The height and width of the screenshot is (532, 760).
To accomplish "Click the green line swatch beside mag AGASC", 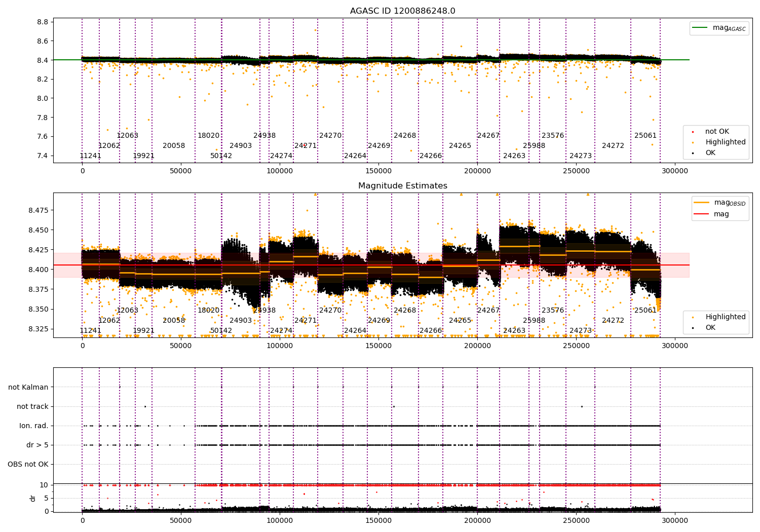I will tap(700, 28).
